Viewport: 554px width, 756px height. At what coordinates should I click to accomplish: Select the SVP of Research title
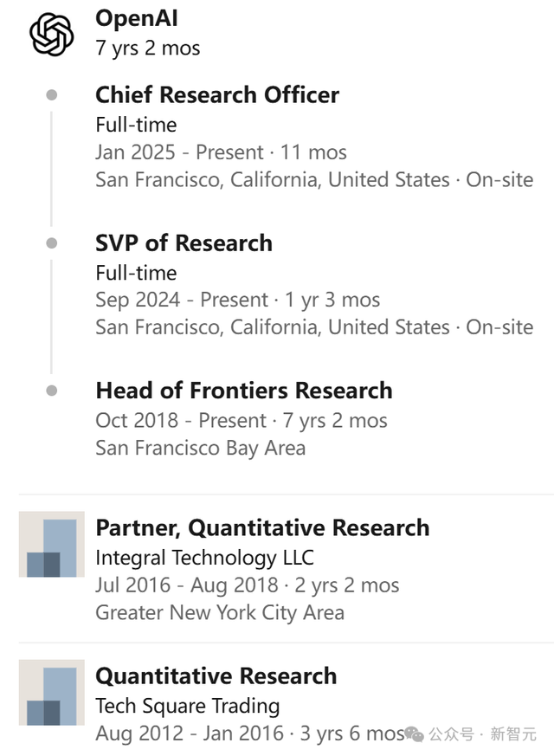point(184,243)
